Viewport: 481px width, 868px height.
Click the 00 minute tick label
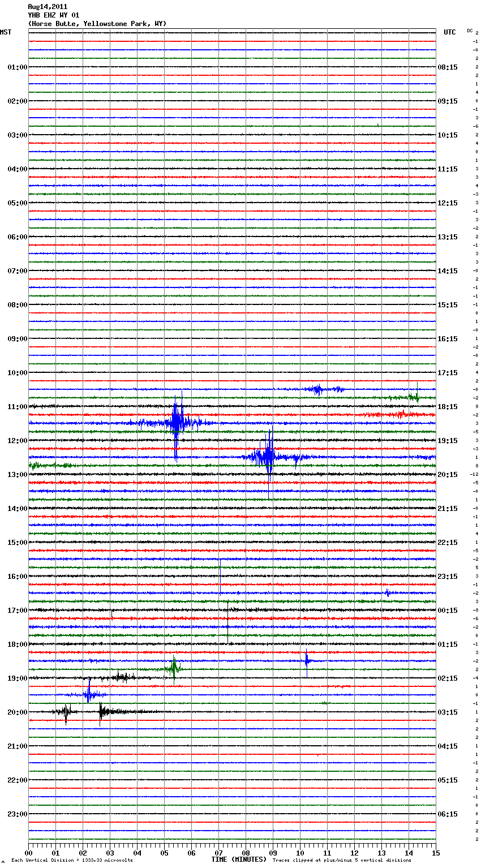click(28, 853)
